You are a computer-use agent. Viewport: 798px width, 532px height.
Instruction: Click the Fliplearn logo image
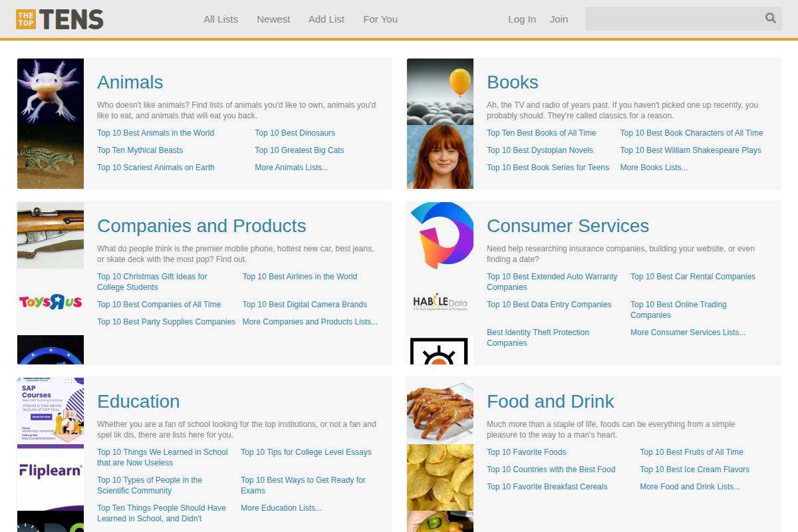51,471
